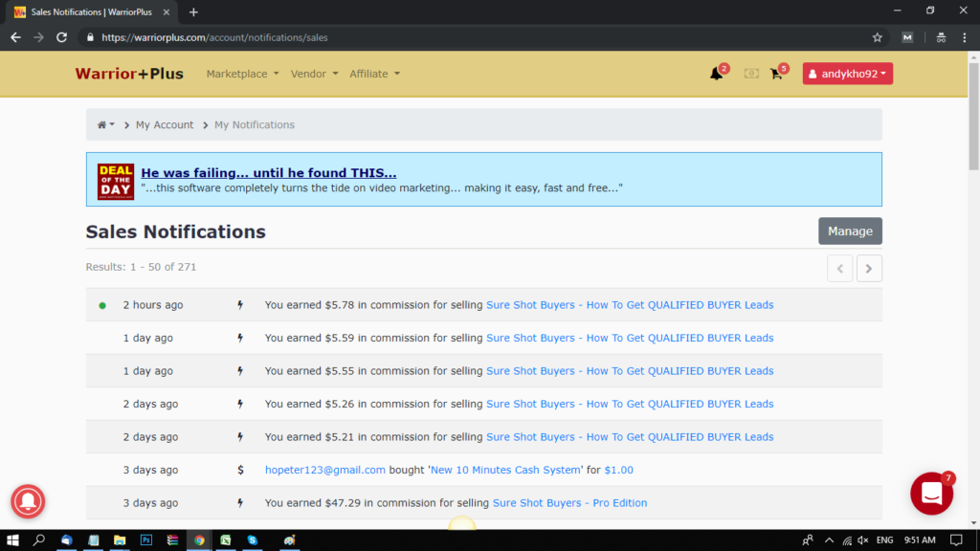This screenshot has height=551, width=980.
Task: Click the green unread dot on the newest notification
Action: click(x=102, y=305)
